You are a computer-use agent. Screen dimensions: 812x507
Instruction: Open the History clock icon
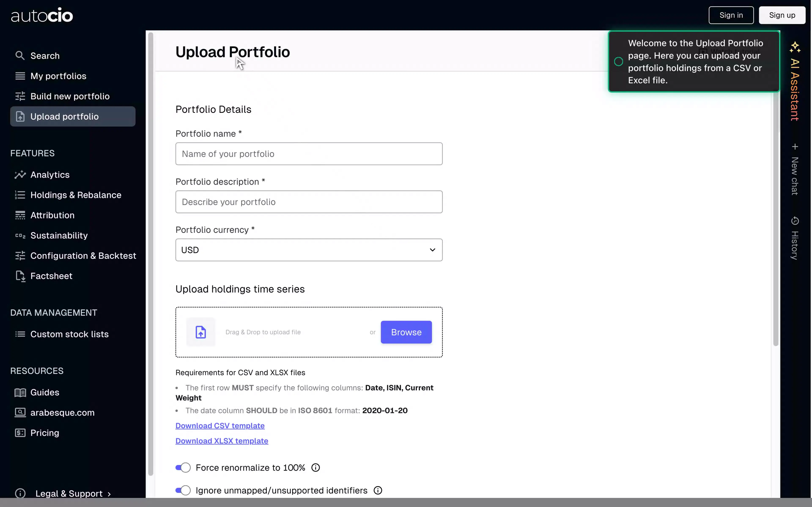pos(794,221)
